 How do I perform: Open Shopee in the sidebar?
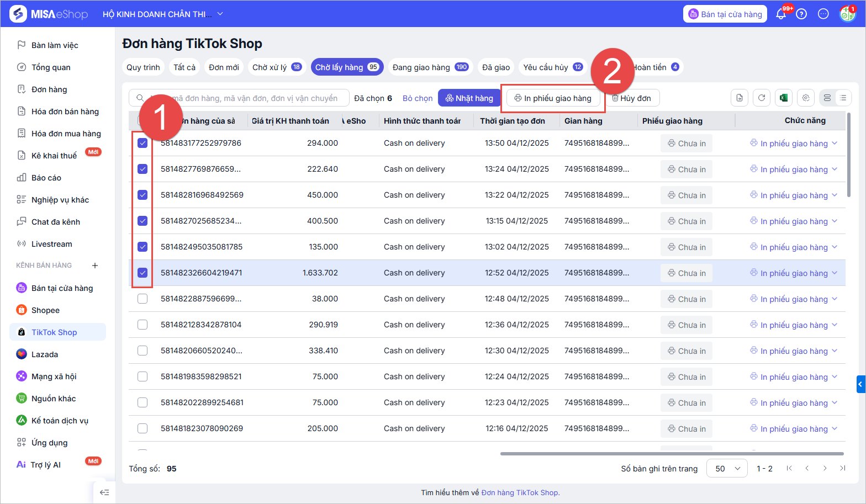pyautogui.click(x=45, y=310)
